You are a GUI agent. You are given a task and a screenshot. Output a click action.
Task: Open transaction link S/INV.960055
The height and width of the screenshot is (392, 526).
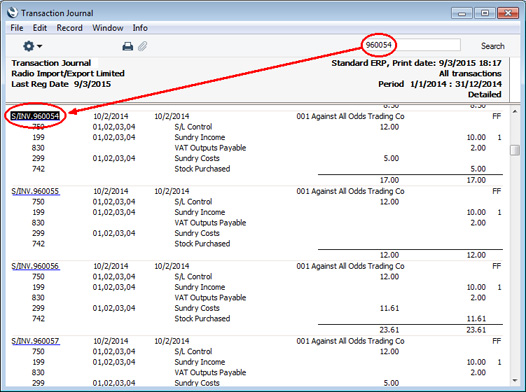tap(36, 191)
